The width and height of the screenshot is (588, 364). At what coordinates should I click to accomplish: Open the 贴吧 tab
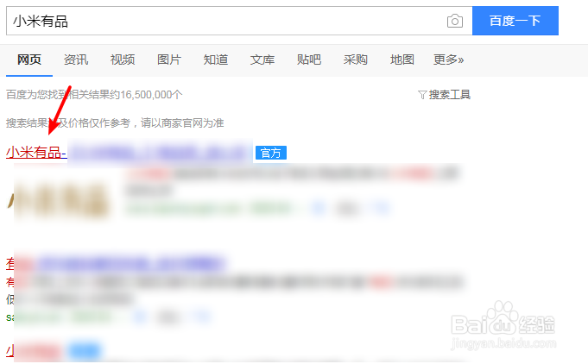[309, 60]
